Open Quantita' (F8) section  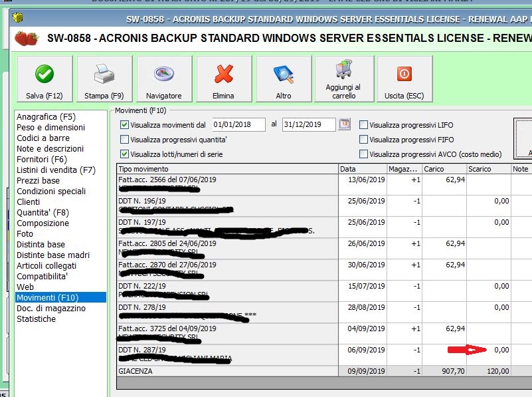43,212
